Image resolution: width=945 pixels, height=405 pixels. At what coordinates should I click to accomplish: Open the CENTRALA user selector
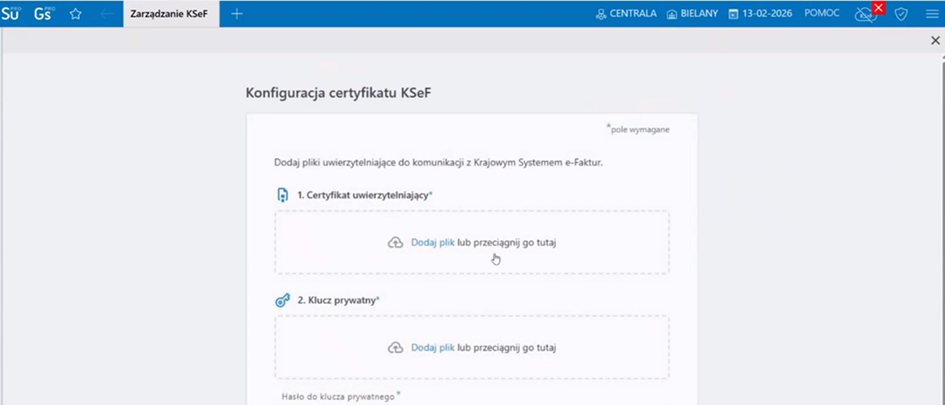pyautogui.click(x=626, y=14)
